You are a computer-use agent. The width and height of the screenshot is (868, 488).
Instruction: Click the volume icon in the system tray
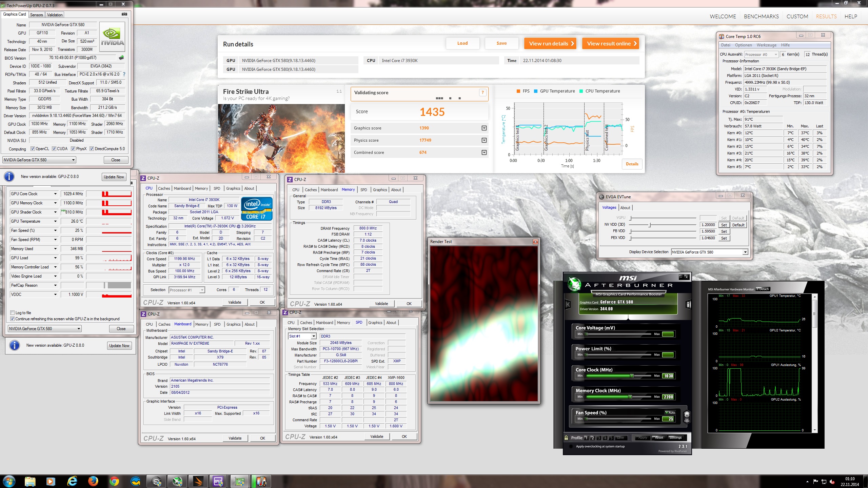pos(832,482)
